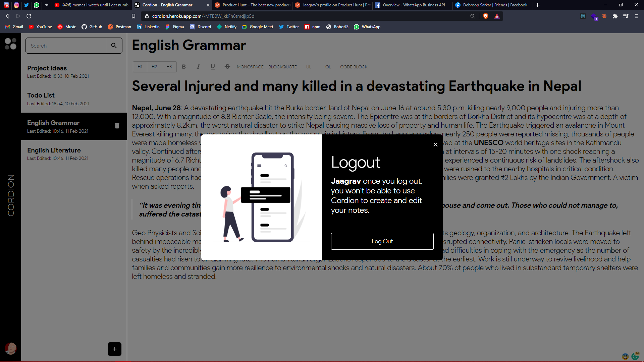Apply strikethrough formatting icon
The height and width of the screenshot is (362, 644).
click(227, 67)
